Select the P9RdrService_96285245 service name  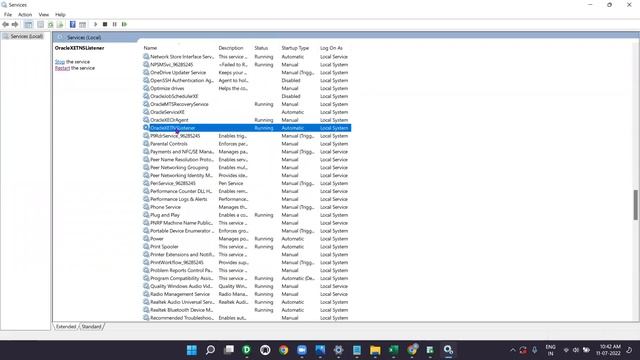[x=175, y=136]
